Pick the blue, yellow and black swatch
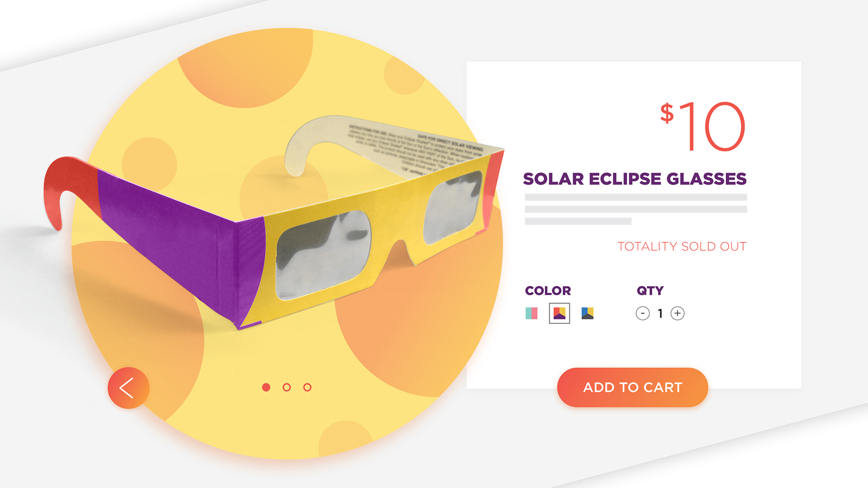 (x=587, y=314)
